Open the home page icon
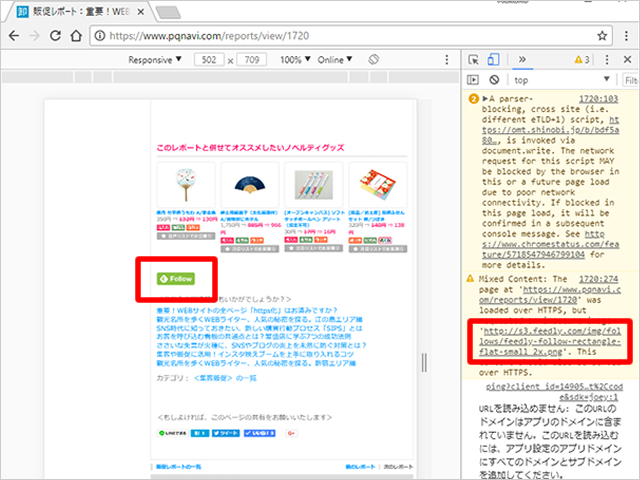 76,36
